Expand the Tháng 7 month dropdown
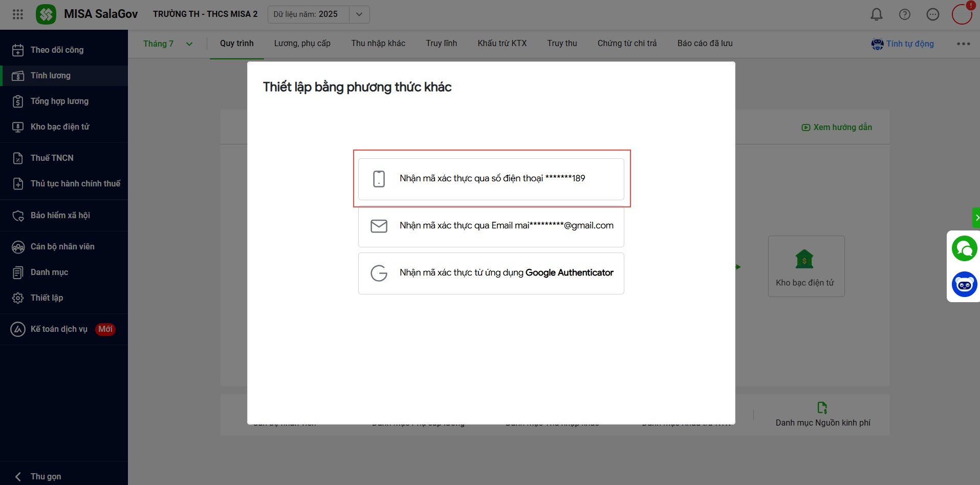The height and width of the screenshot is (485, 980). click(x=168, y=44)
